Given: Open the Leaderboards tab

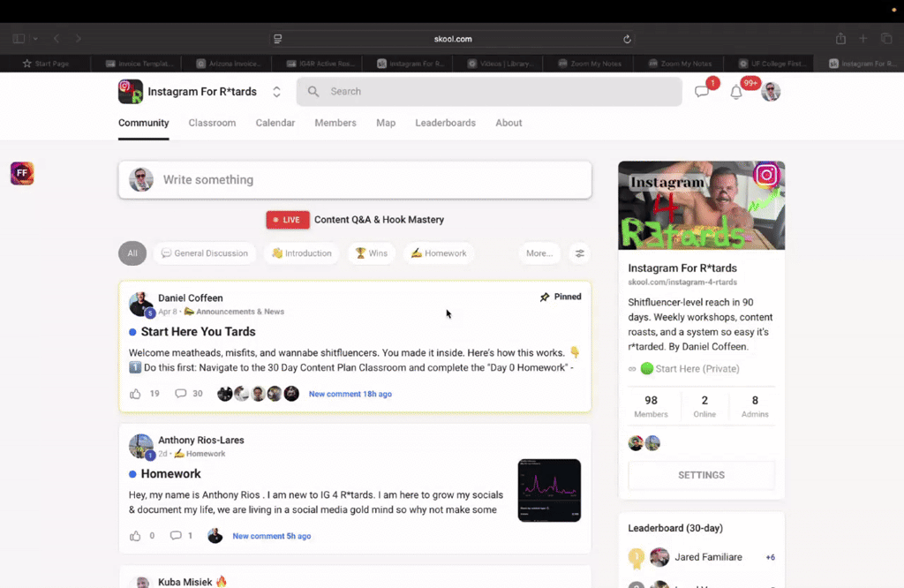Looking at the screenshot, I should coord(445,123).
